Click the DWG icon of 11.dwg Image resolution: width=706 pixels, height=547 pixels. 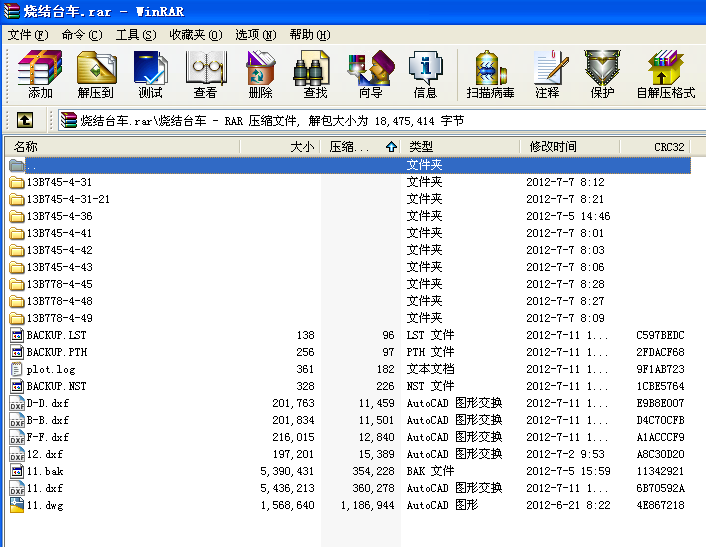pyautogui.click(x=17, y=505)
